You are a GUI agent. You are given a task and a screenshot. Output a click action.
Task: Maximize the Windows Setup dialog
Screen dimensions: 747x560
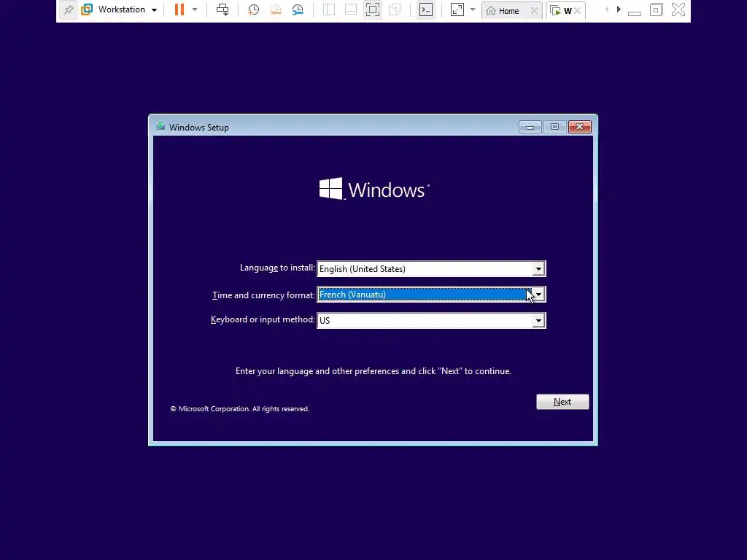[x=554, y=127]
